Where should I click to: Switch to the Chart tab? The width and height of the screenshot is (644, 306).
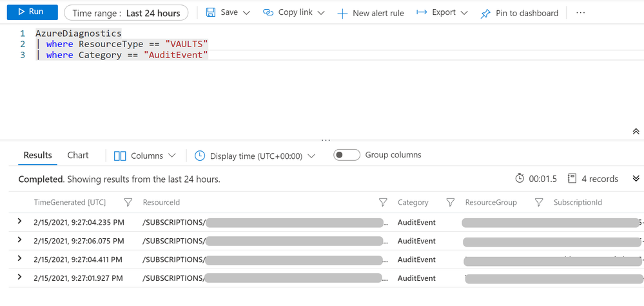[78, 155]
